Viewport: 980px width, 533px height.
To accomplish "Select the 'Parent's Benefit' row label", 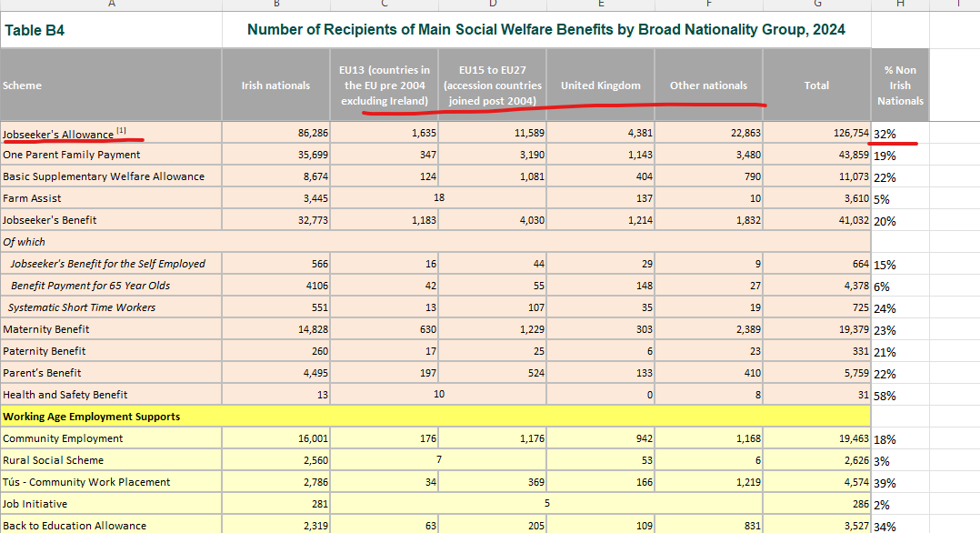I will 111,373.
